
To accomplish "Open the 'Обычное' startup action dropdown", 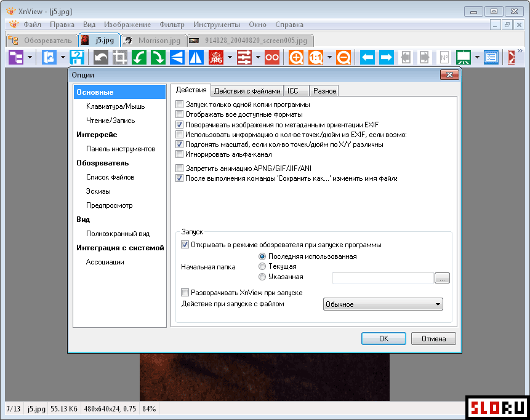I will 383,304.
